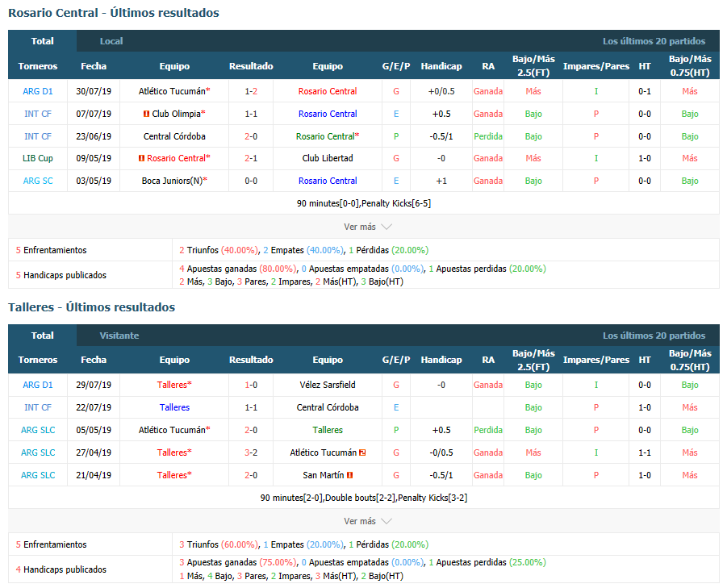Image resolution: width=727 pixels, height=588 pixels.
Task: Click Central Córdoba home team in 23/06/19 row
Action: click(174, 136)
